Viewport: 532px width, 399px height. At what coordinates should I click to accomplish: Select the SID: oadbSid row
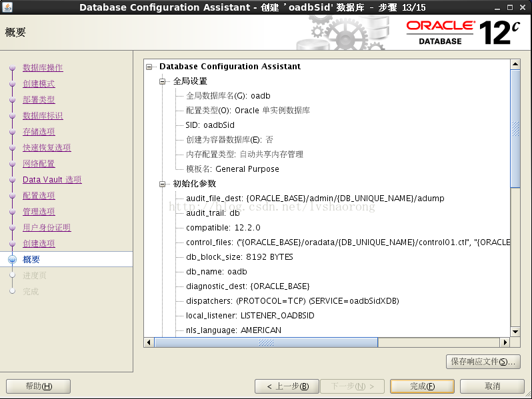210,125
